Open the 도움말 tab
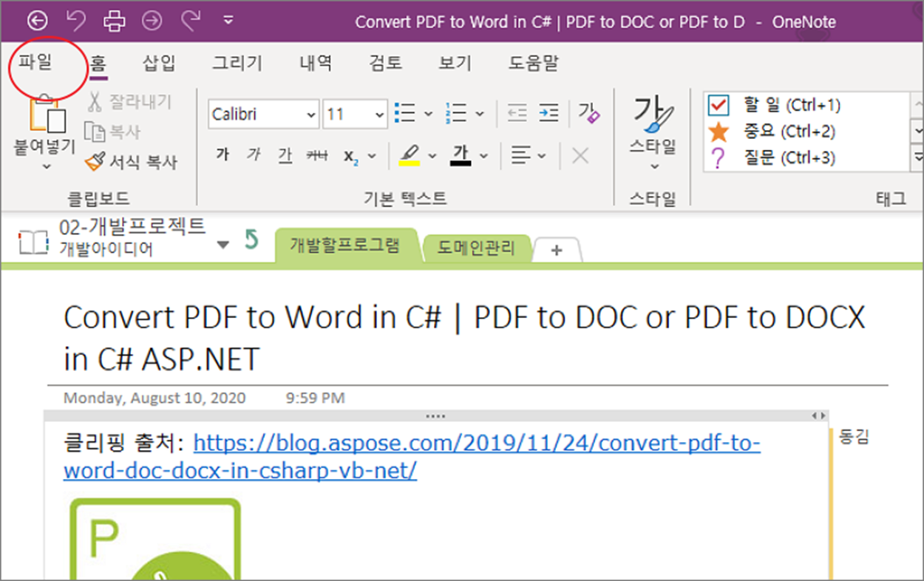The width and height of the screenshot is (924, 581). (533, 63)
